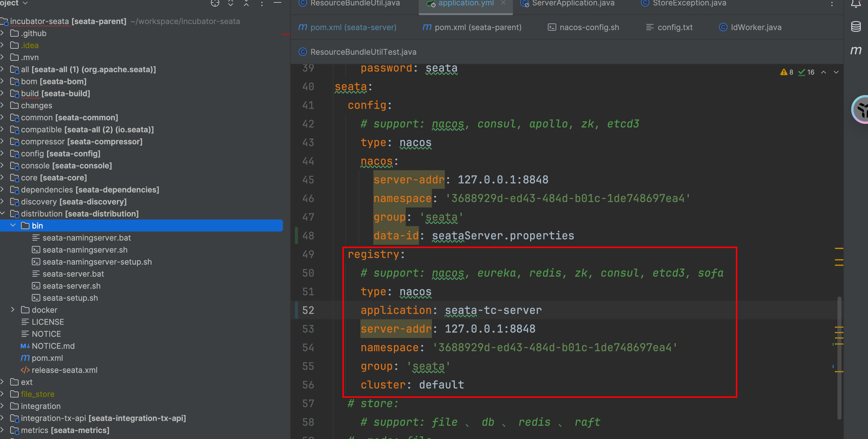
Task: Expand the .github folder
Action: tap(2, 33)
